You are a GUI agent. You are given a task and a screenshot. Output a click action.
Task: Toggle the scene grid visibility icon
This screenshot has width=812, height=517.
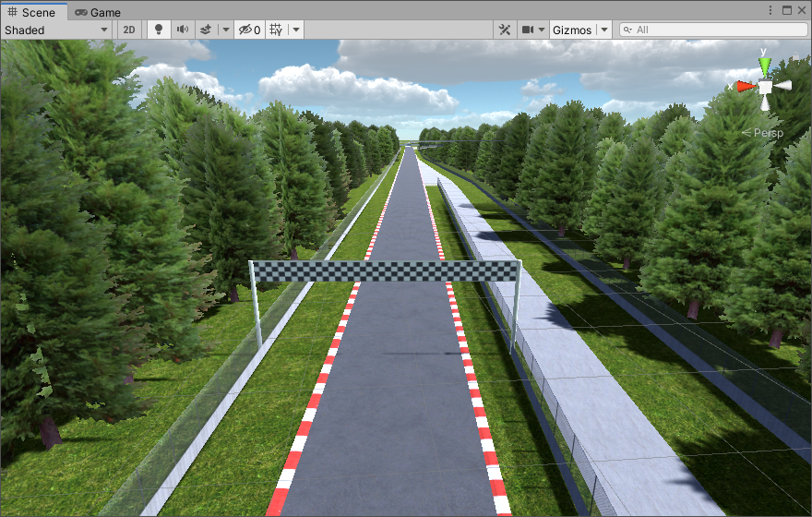(276, 30)
